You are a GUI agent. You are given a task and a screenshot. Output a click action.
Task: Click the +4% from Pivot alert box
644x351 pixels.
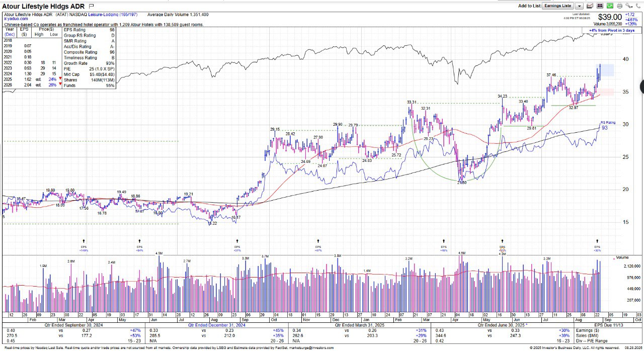click(x=612, y=31)
